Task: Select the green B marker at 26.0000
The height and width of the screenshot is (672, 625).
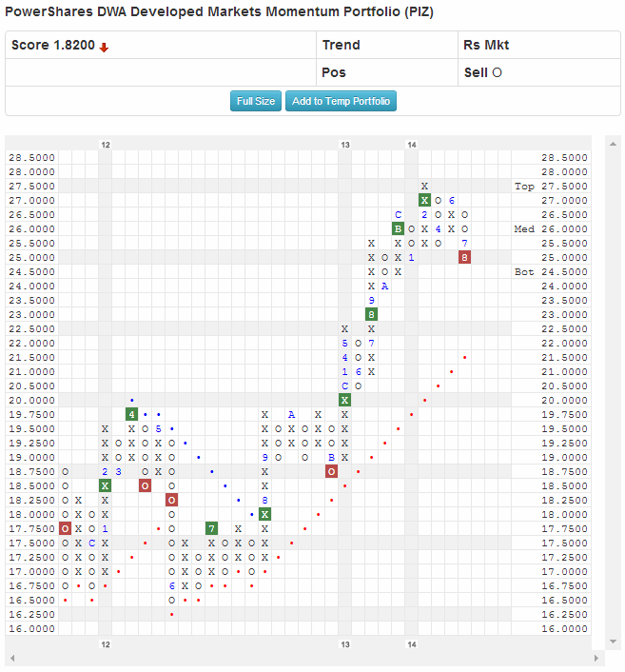Action: coord(398,228)
